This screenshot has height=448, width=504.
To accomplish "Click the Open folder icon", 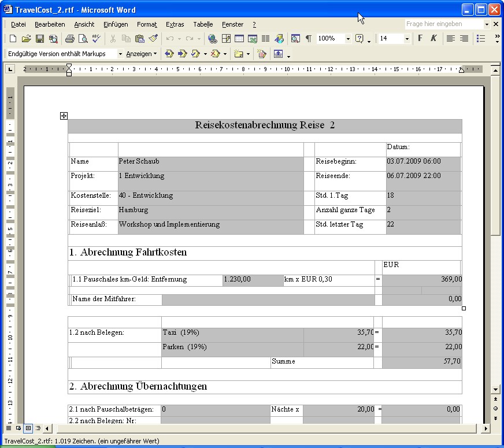I will pyautogui.click(x=26, y=39).
